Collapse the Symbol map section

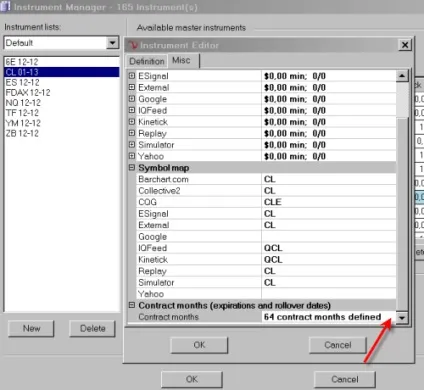[132, 167]
